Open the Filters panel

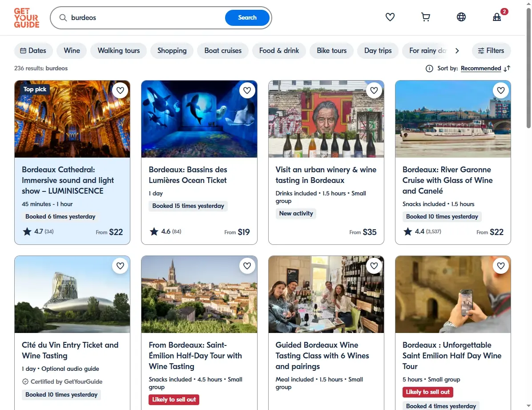[x=491, y=51]
